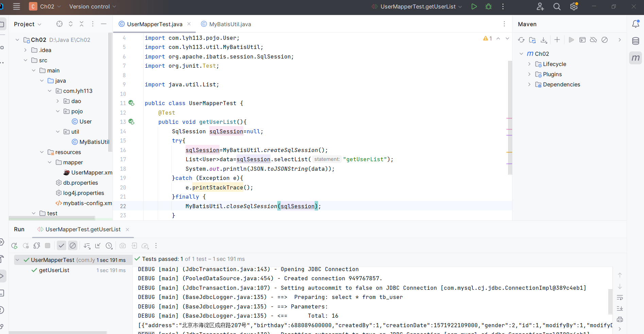Open IDE settings gear
The width and height of the screenshot is (644, 334).
pyautogui.click(x=574, y=6)
